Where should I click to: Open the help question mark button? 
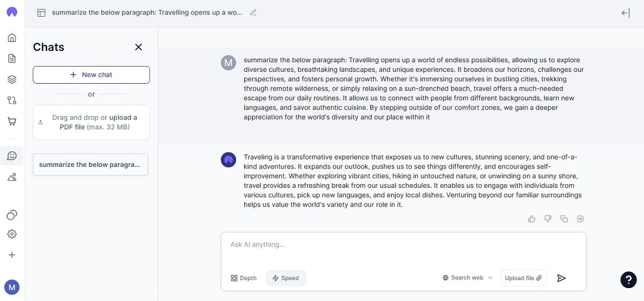(628, 280)
